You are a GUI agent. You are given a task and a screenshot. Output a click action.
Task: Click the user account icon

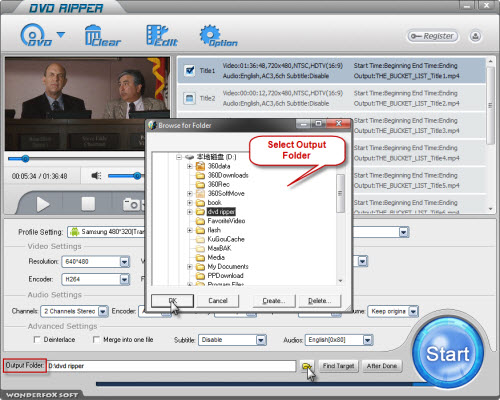click(475, 36)
